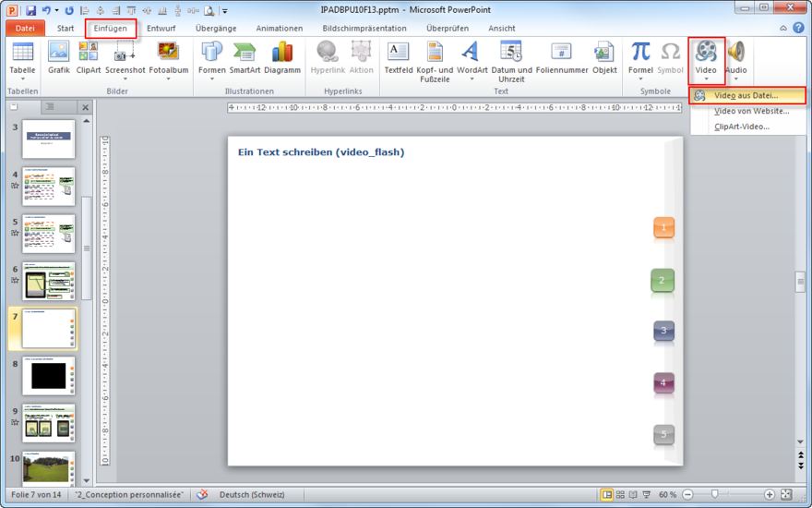812x508 pixels.
Task: Open the Screenshot dropdown
Action: (x=125, y=79)
